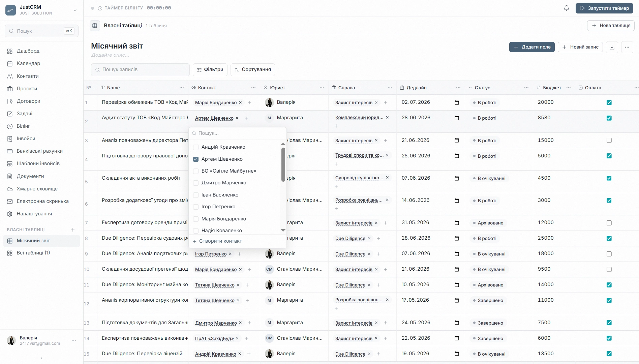Check Ігор Петренко in contact dropdown list
The width and height of the screenshot is (639, 364).
click(x=196, y=207)
